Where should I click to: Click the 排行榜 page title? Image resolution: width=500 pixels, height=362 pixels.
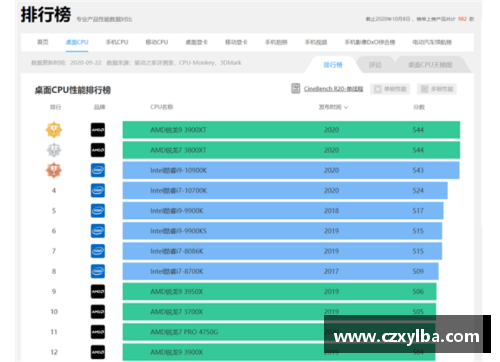point(46,15)
